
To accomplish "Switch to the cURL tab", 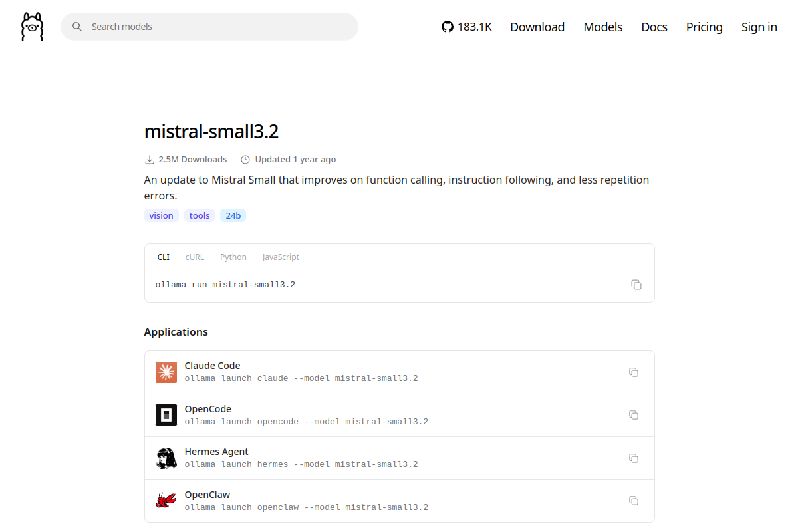I will tap(195, 257).
